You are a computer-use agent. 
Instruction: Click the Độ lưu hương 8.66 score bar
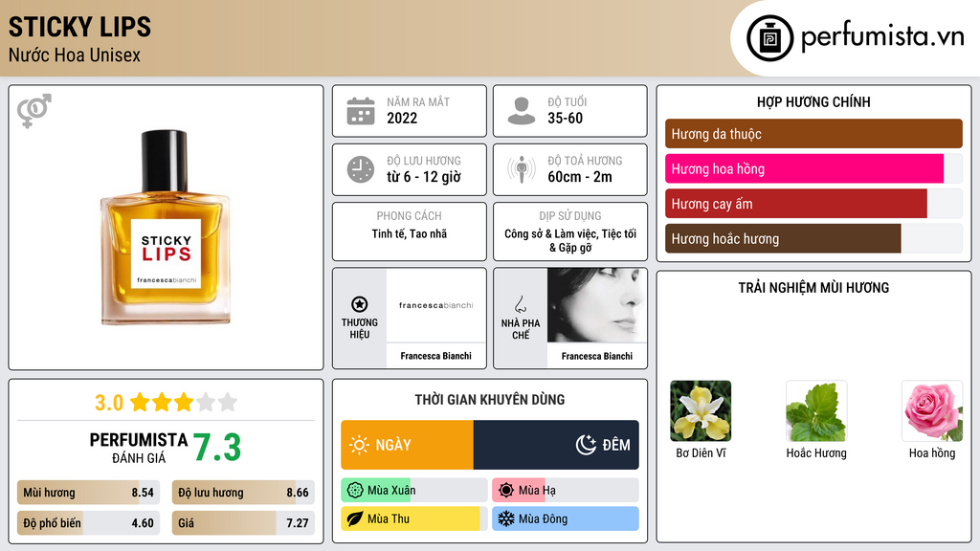point(243,493)
